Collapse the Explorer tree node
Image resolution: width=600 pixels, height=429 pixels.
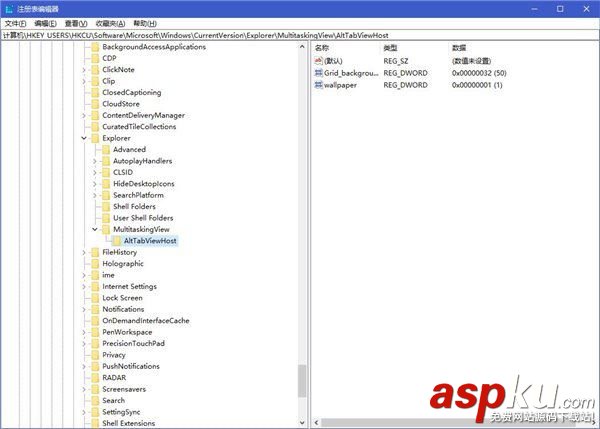tap(84, 138)
